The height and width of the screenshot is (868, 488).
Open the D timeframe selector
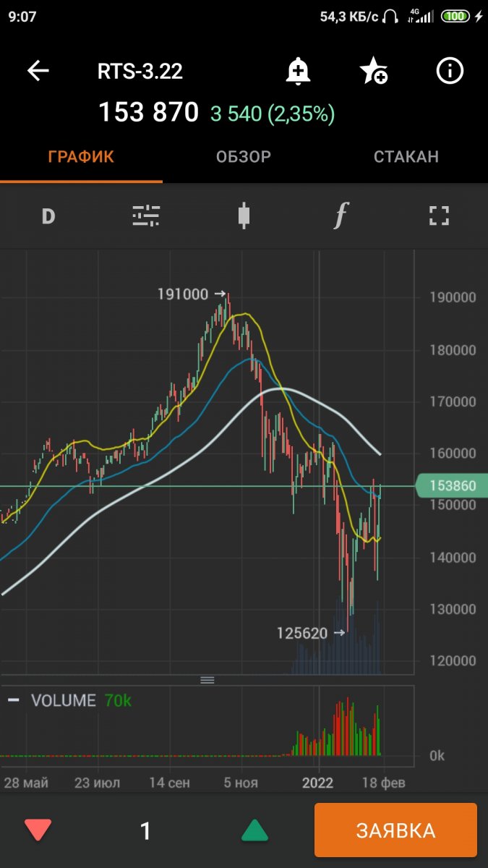[48, 216]
